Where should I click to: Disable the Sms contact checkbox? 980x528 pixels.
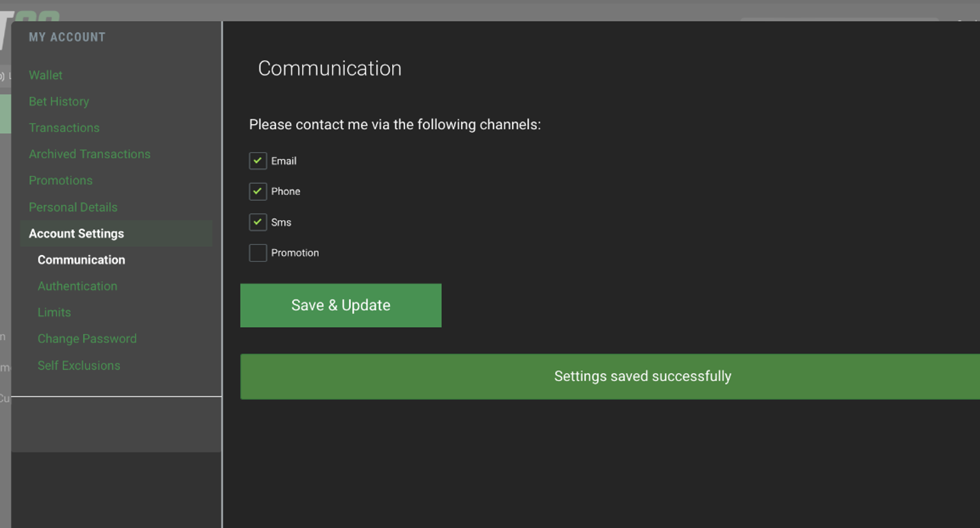click(x=258, y=222)
